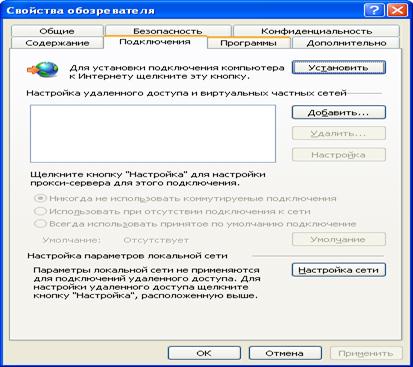This screenshot has height=367, width=413.
Task: Confirm with the OK button
Action: tap(204, 353)
